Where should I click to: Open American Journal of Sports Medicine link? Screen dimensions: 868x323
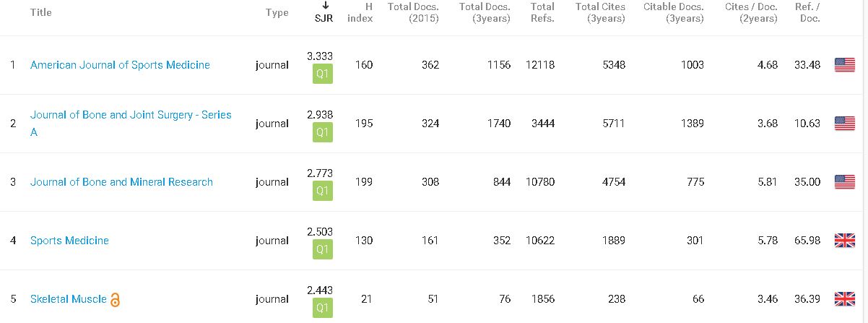pos(120,65)
